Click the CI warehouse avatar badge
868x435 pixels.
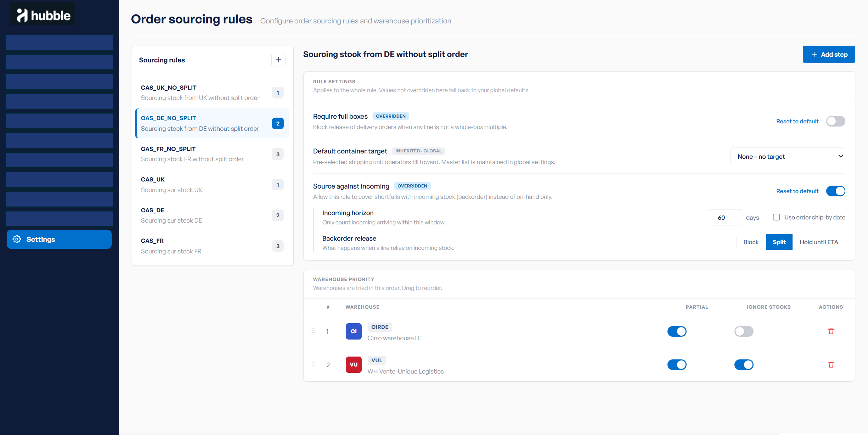(x=353, y=331)
